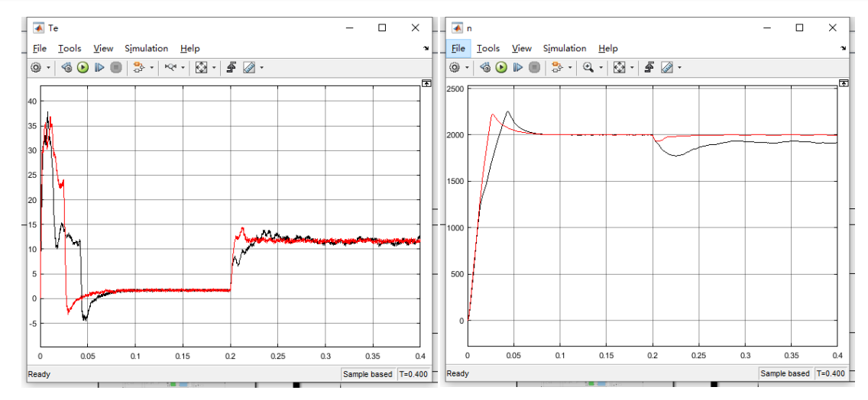This screenshot has width=868, height=400.
Task: Click Stepping Options icon in n scope
Action: [485, 67]
